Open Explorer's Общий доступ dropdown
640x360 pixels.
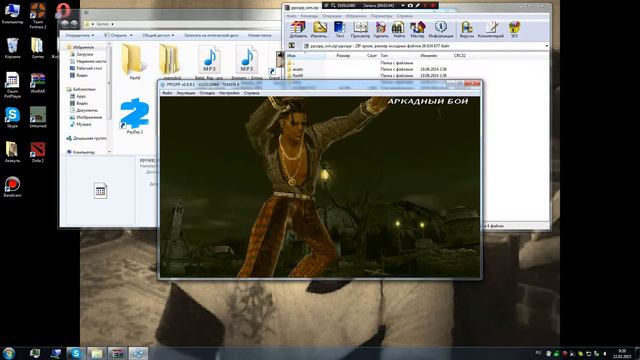pos(158,36)
